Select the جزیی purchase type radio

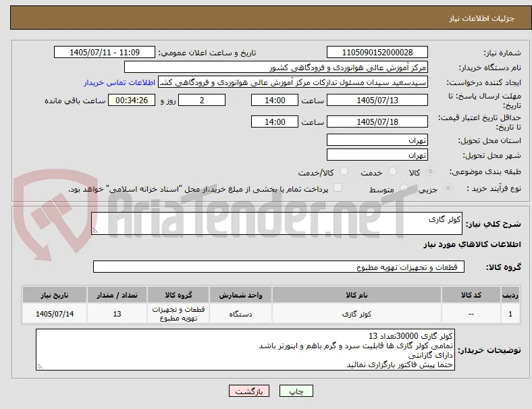tap(448, 188)
